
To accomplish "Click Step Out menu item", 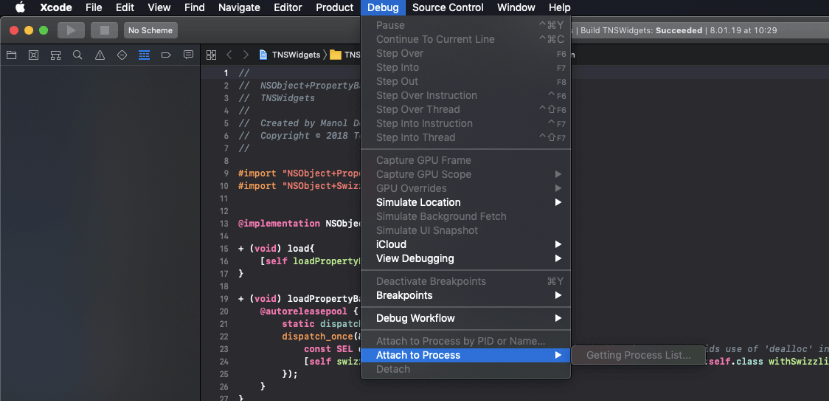I will point(465,81).
